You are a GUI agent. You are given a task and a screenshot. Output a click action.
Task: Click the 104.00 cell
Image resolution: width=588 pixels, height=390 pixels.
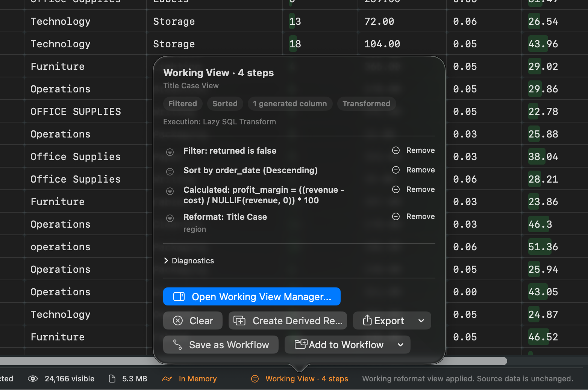(x=402, y=44)
